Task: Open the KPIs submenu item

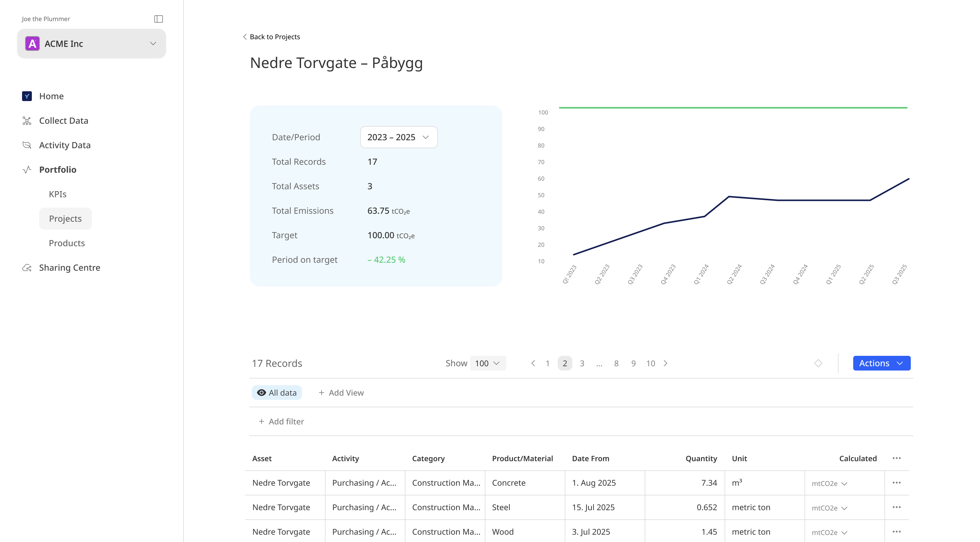Action: pyautogui.click(x=58, y=194)
